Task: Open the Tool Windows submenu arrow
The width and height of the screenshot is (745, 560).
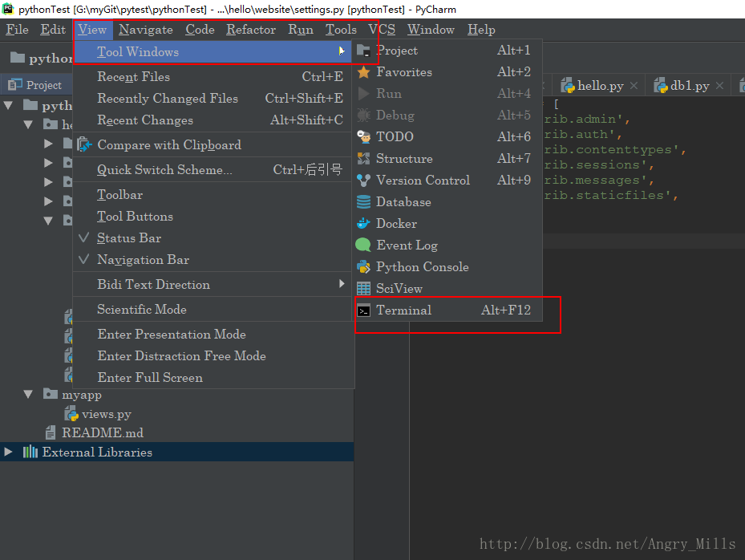Action: 342,51
